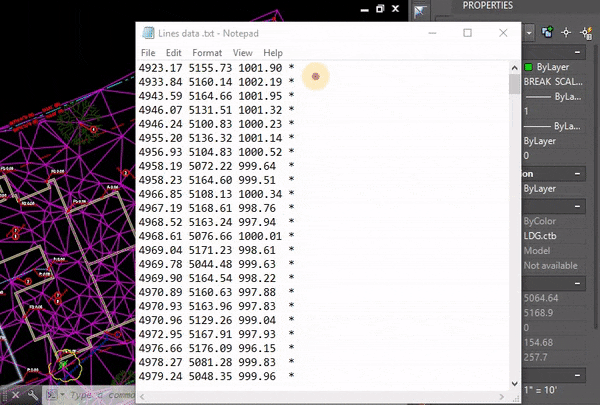The height and width of the screenshot is (405, 600).
Task: Open the View menu in Notepad
Action: 243,53
